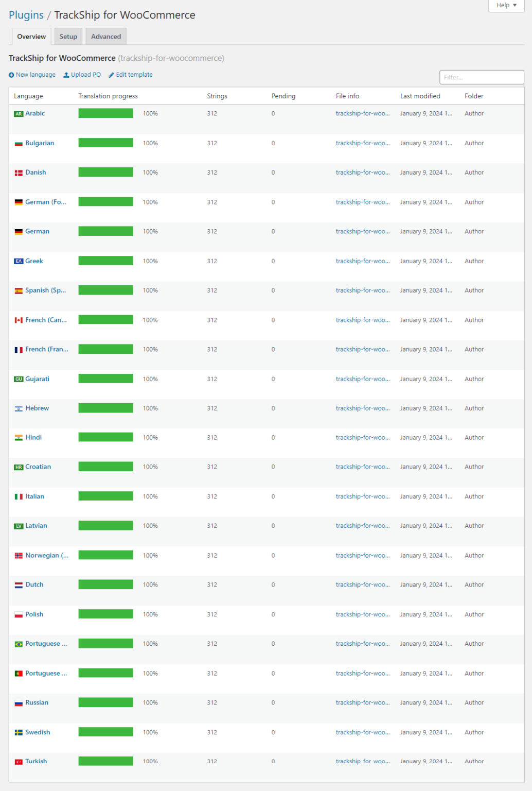This screenshot has height=791, width=532.
Task: Click the Italian translation progress bar
Action: point(105,496)
